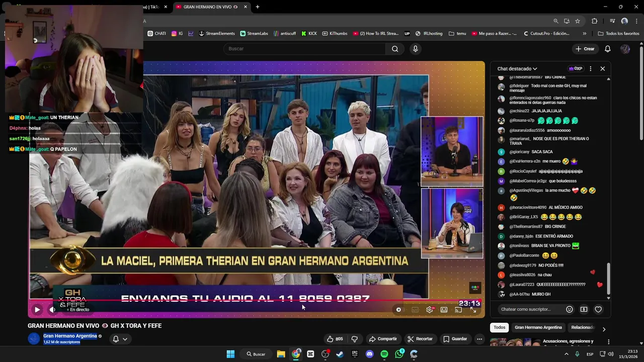Click Recortar clip button
This screenshot has width=644, height=362.
point(420,339)
